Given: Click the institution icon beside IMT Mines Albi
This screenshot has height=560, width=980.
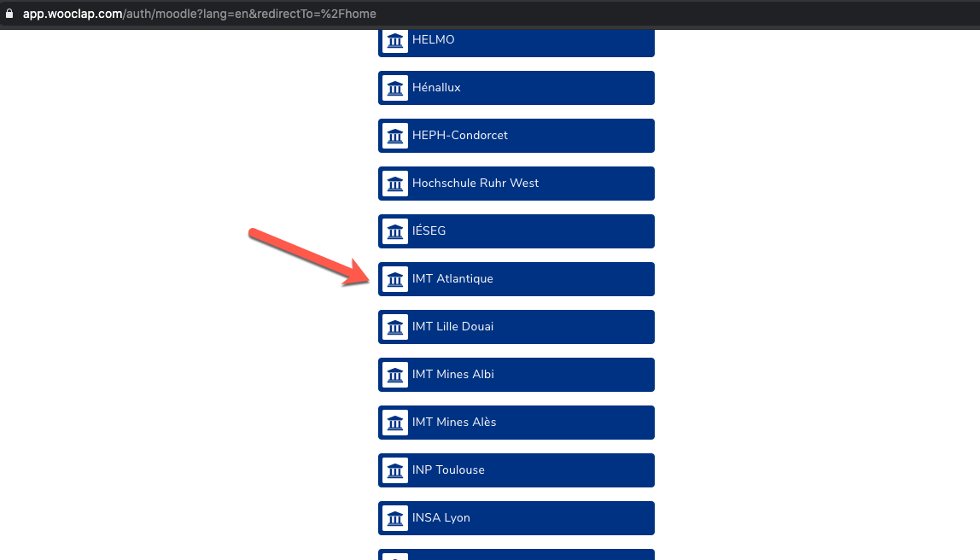Looking at the screenshot, I should click(x=395, y=375).
